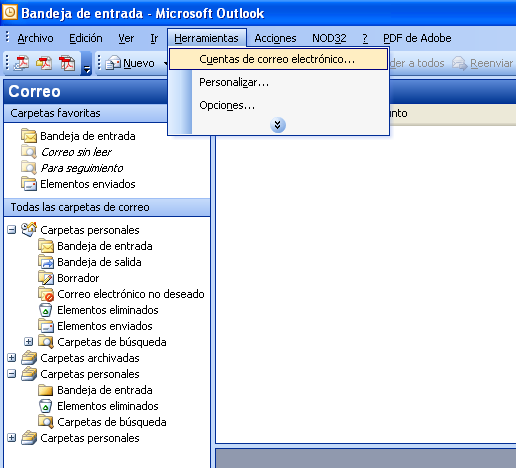
Task: Click Todas las carpetas de correo header
Action: click(x=107, y=207)
